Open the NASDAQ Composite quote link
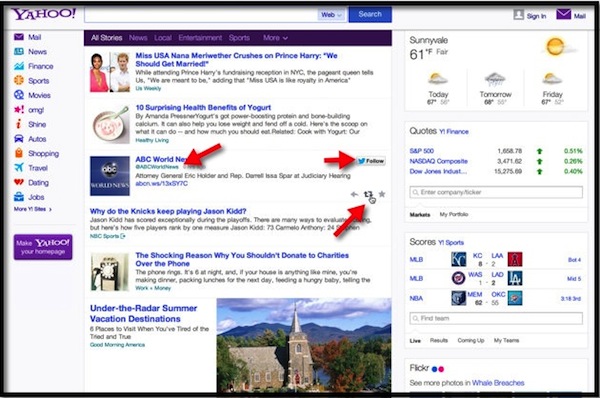 pos(439,161)
